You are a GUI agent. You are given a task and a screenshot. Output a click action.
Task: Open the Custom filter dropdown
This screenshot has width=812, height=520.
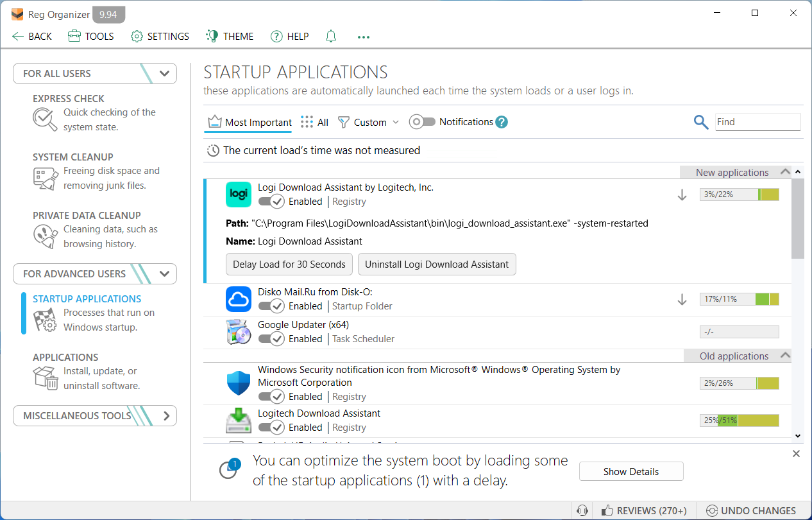point(368,122)
